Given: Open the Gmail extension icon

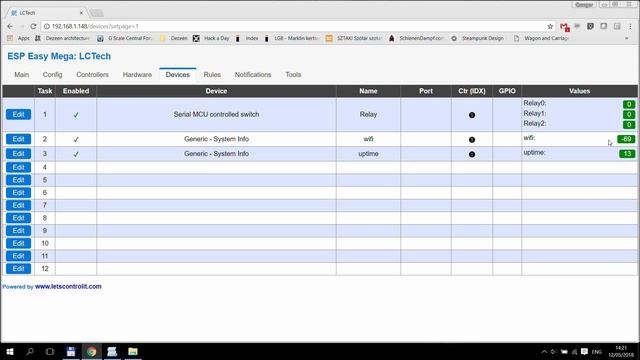Looking at the screenshot, I should pyautogui.click(x=564, y=27).
